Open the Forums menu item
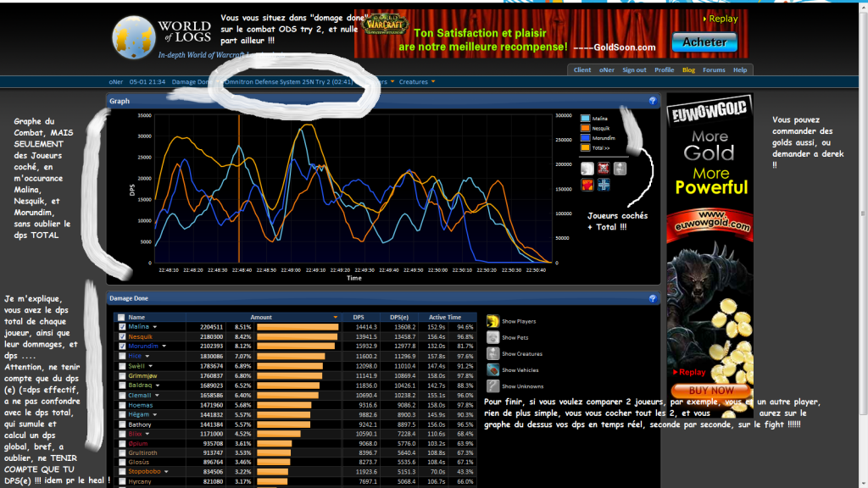The image size is (868, 488). point(714,69)
